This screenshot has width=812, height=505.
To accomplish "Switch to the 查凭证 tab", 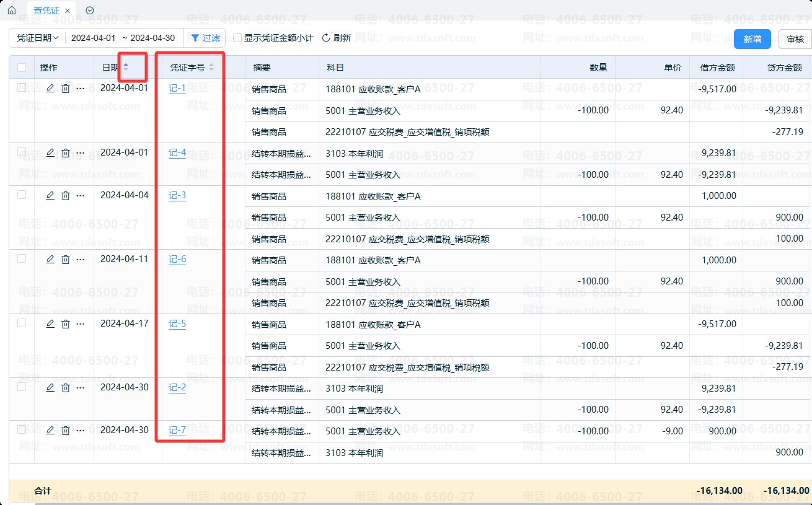I will coord(47,11).
